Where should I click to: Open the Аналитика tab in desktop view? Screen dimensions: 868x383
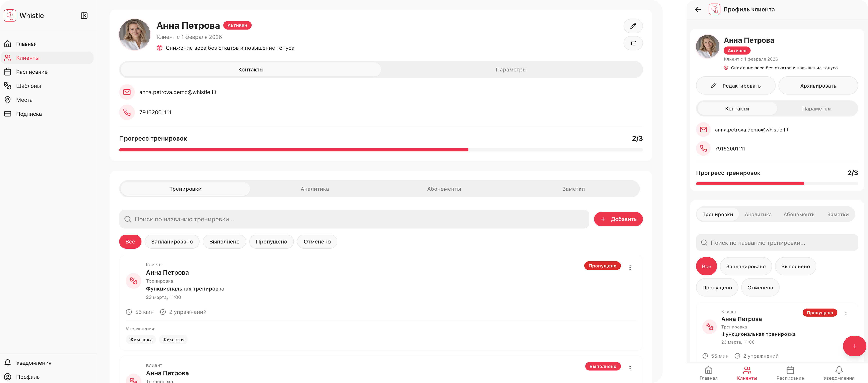point(315,189)
